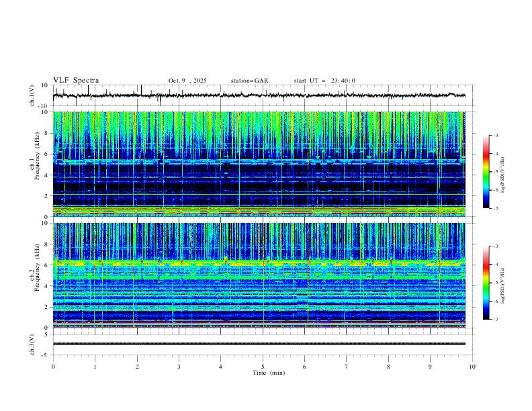Click the ch.1 colorbar "log(PSD)(V²/Hz)" label
This screenshot has height=411, width=532.
[503, 175]
